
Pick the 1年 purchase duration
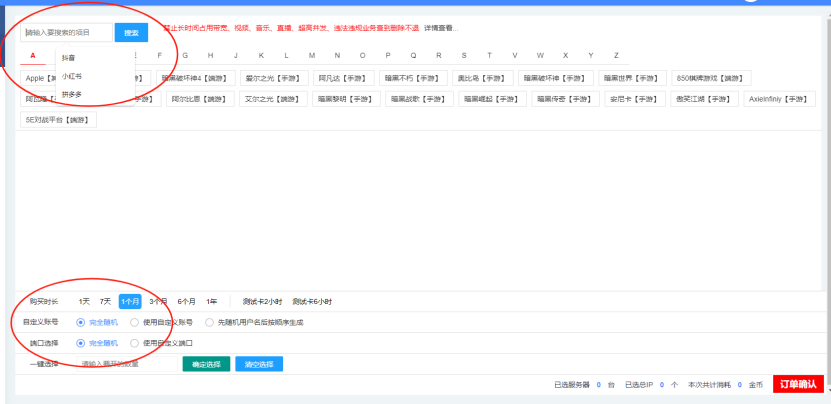[212, 301]
